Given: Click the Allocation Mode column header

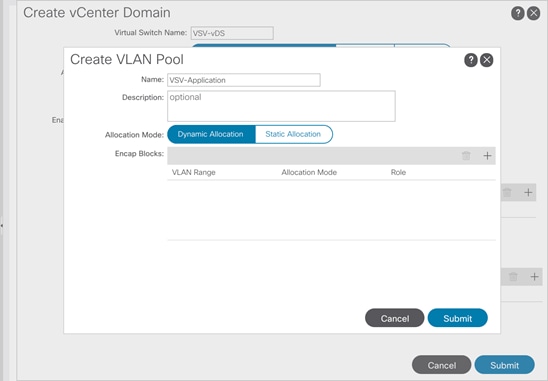Looking at the screenshot, I should pos(309,172).
